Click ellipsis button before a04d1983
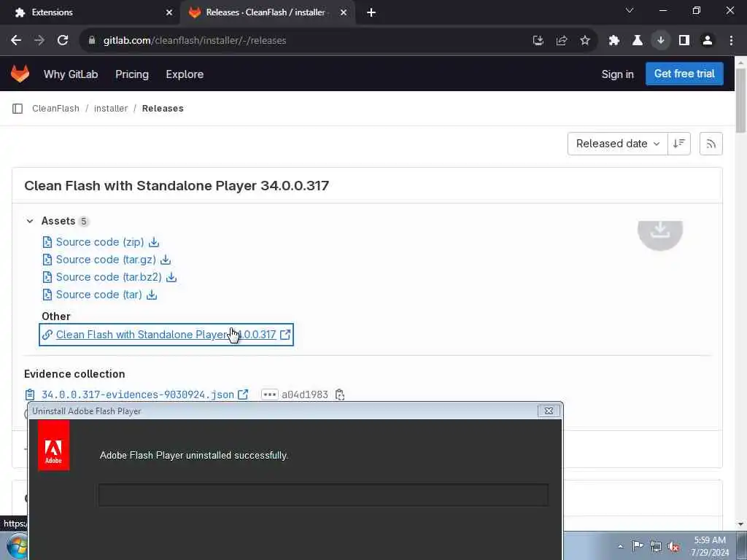 (x=270, y=394)
